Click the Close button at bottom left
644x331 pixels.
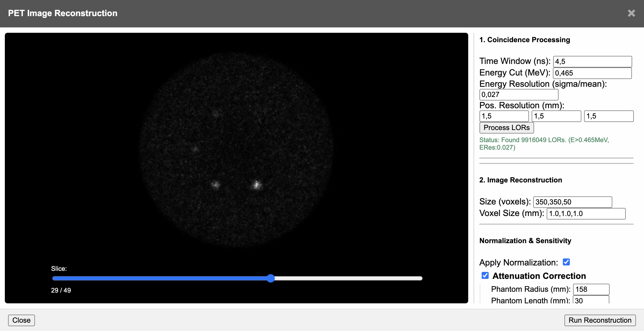pyautogui.click(x=22, y=320)
